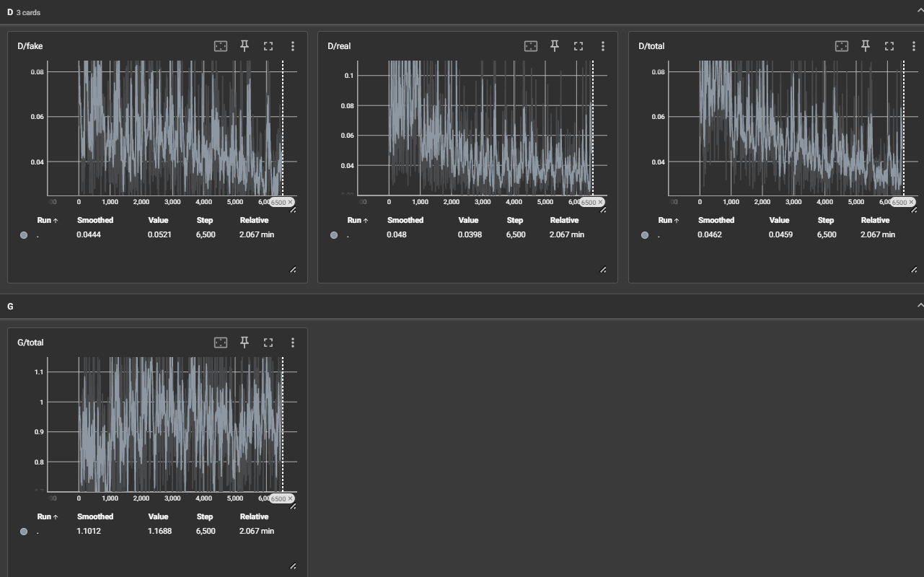Click the D/real card title

point(339,46)
